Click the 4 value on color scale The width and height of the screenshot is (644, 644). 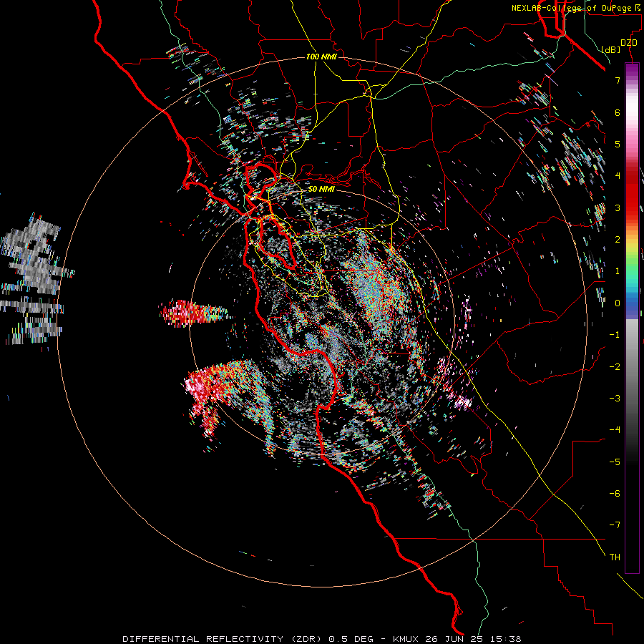tap(618, 176)
